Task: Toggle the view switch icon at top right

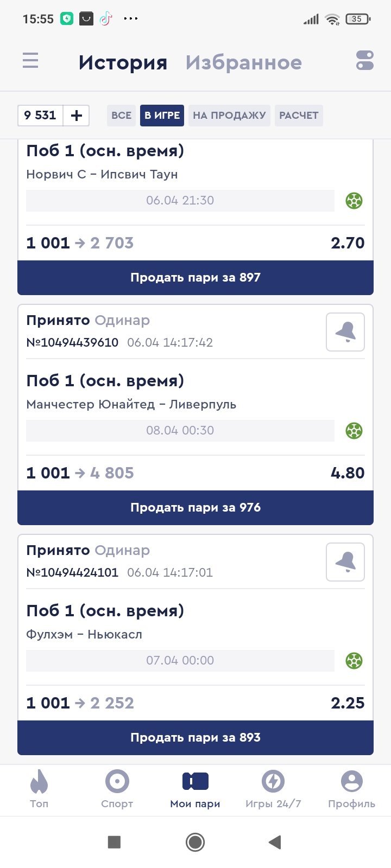Action: [365, 60]
